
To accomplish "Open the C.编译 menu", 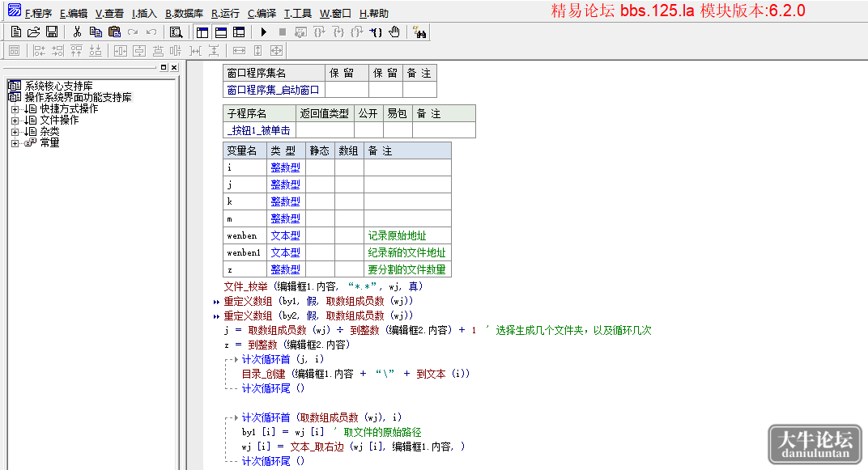I will pyautogui.click(x=262, y=13).
